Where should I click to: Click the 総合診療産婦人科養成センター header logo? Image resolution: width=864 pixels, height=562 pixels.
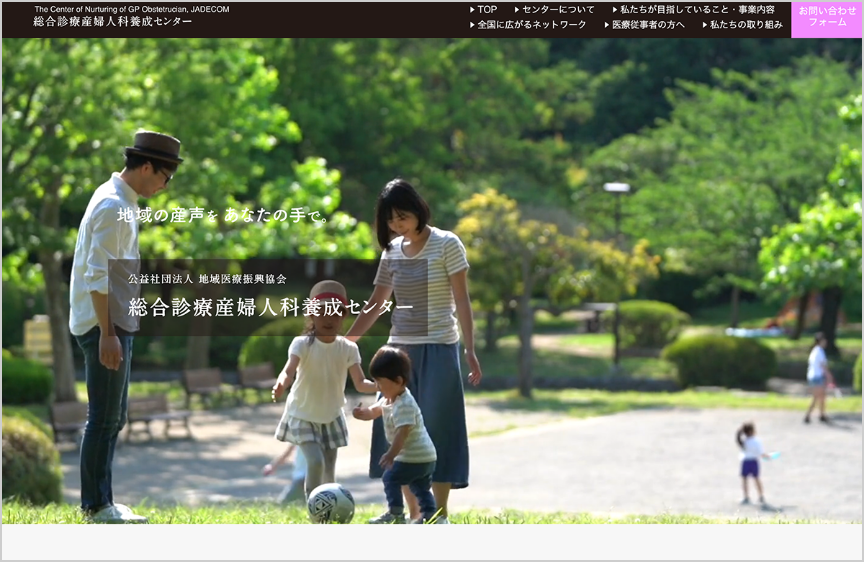tap(112, 22)
